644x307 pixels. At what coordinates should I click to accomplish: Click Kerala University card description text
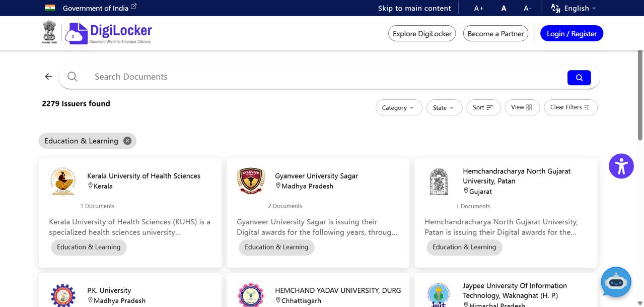(130, 227)
